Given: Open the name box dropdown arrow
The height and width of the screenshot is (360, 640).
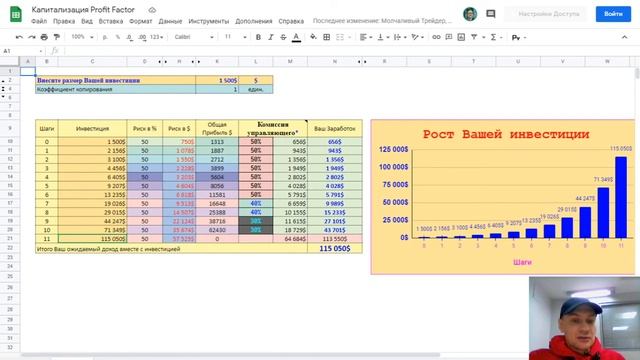Looking at the screenshot, I should (x=41, y=51).
